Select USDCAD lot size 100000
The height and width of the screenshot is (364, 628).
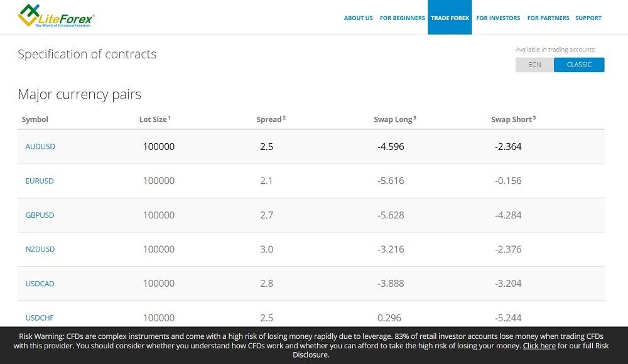159,284
